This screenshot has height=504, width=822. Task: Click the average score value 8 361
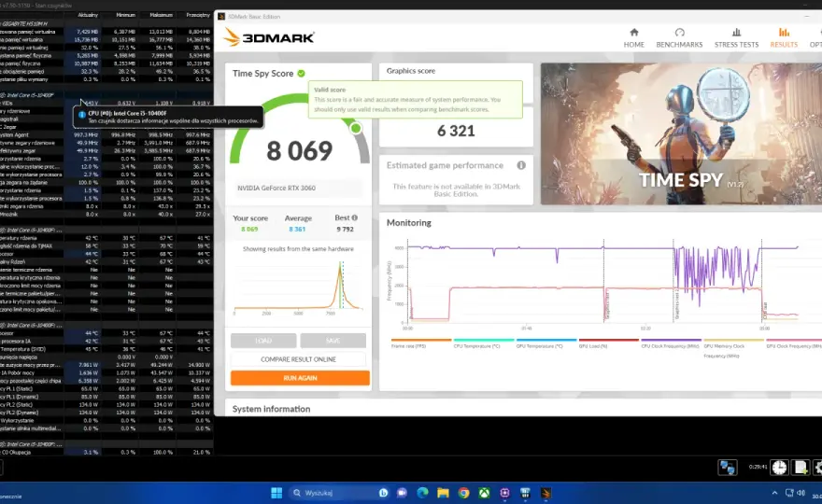click(x=297, y=229)
